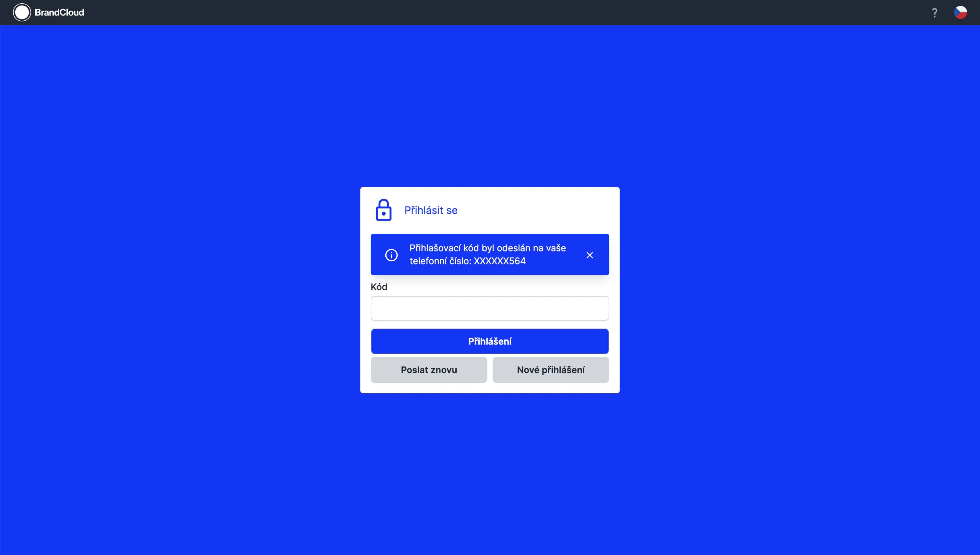
Task: Click the info icon in notification
Action: [391, 255]
